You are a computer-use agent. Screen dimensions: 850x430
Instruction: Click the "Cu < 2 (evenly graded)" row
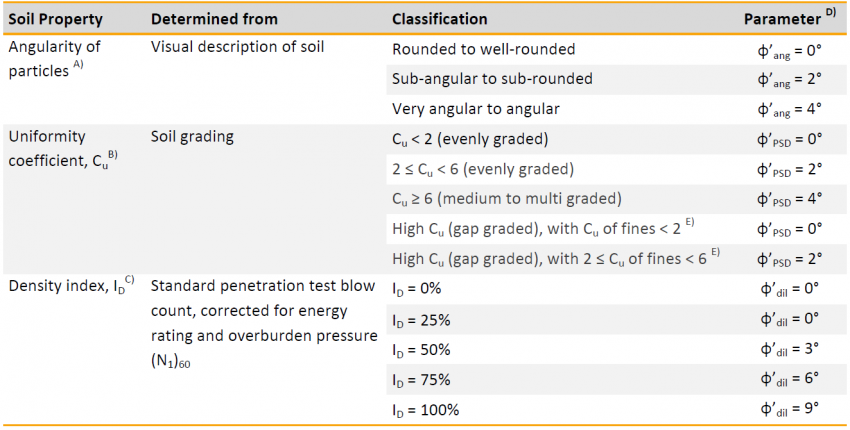[470, 137]
